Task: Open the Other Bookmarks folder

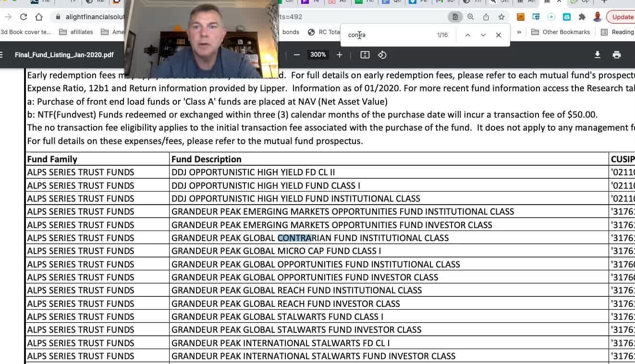Action: 561,32
